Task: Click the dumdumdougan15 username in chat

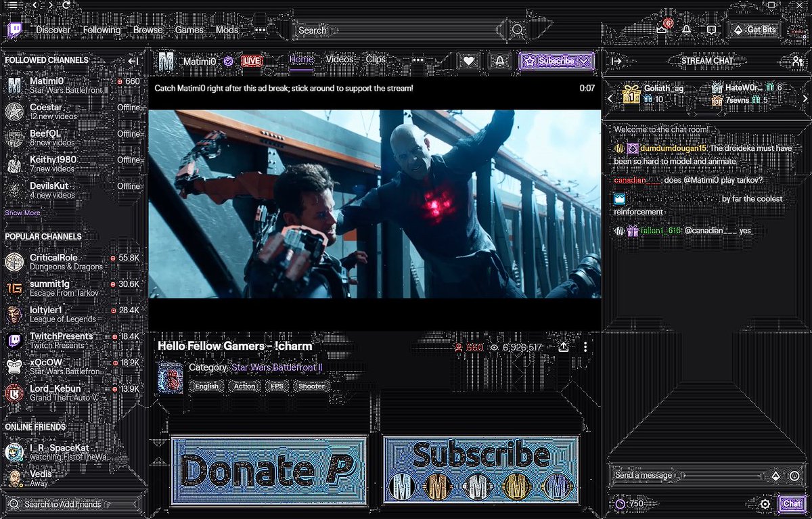Action: coord(673,148)
